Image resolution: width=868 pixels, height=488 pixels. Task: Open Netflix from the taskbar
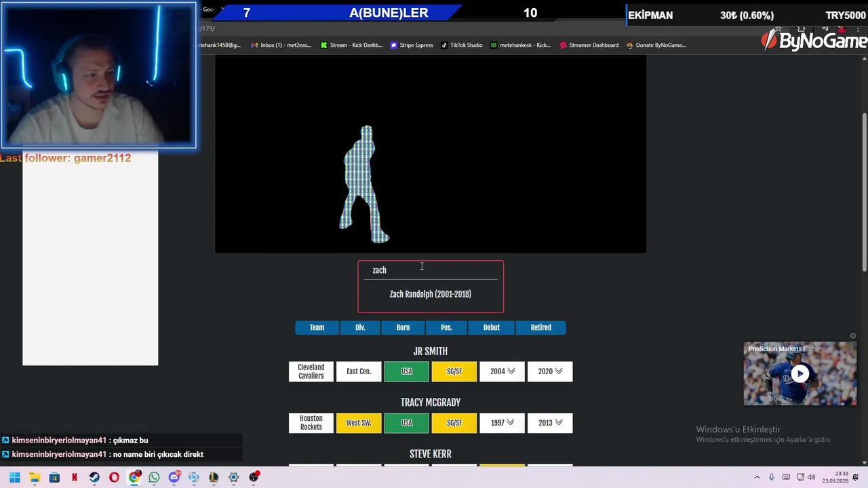pos(75,477)
